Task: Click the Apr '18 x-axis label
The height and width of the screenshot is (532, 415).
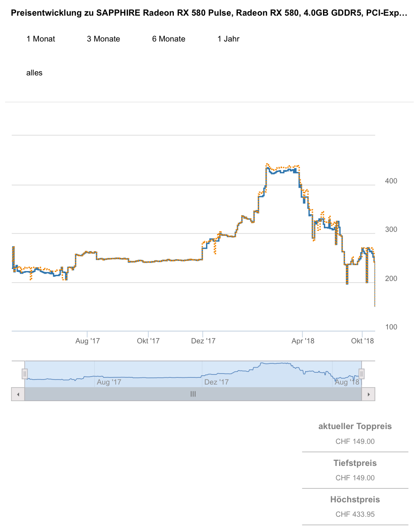Action: pos(303,341)
